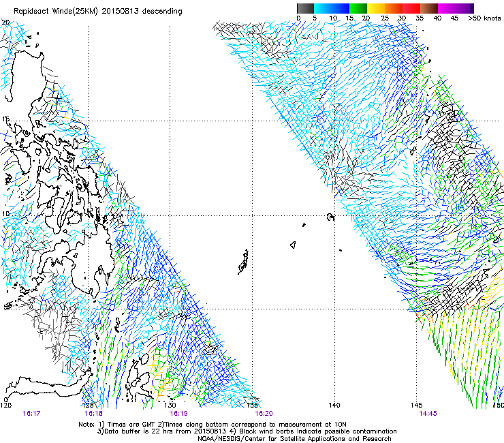This screenshot has width=504, height=443.
Task: Click the gray 0-5 knots legend segment
Action: (x=305, y=8)
